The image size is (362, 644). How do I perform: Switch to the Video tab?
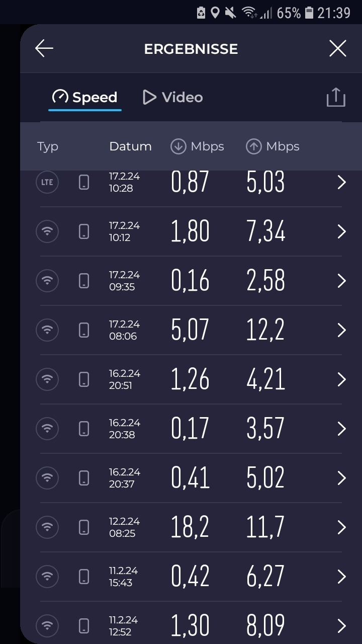172,97
